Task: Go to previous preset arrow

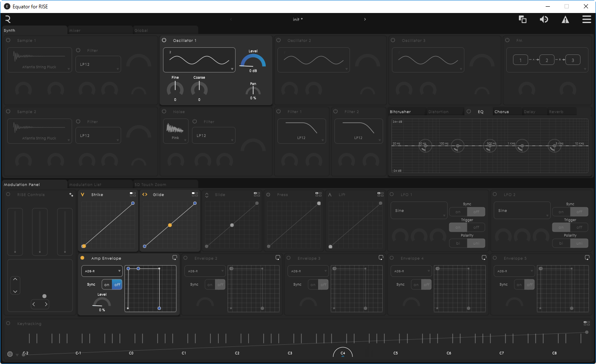Action: (x=231, y=19)
